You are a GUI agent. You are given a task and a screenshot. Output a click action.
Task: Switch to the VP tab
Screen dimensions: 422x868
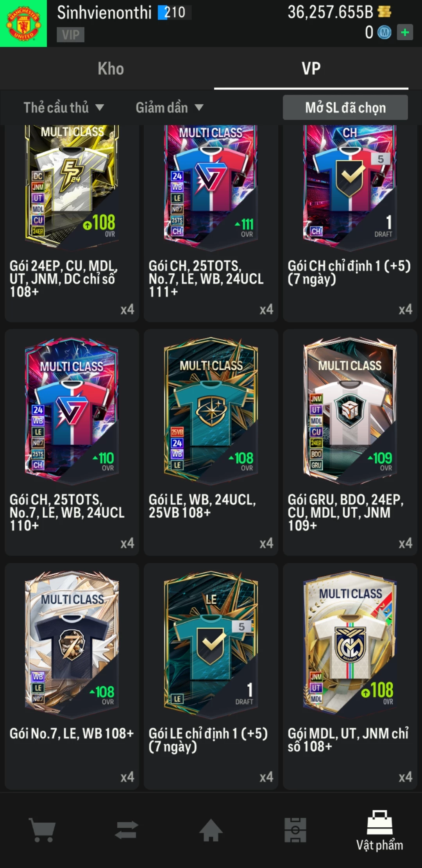point(311,68)
